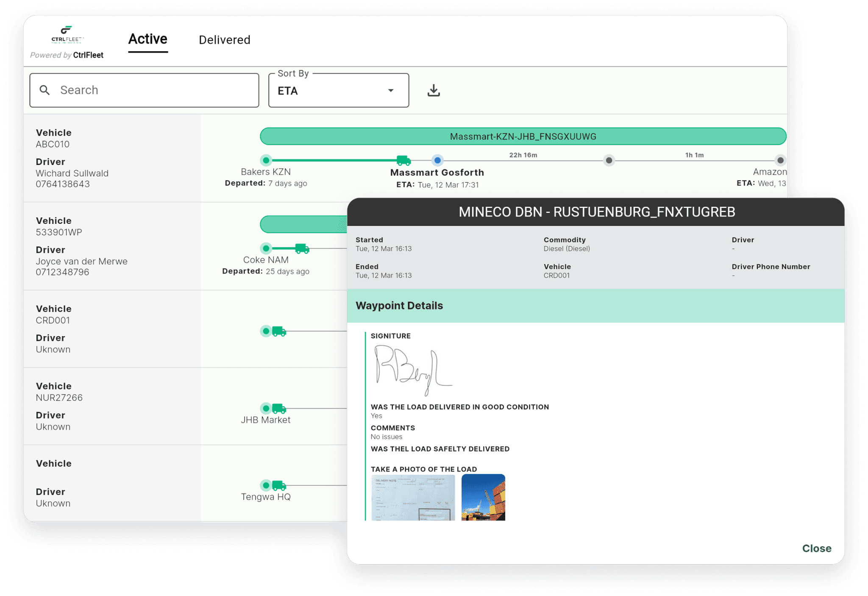Switch to the Delivered tab
This screenshot has height=596, width=868.
click(224, 40)
